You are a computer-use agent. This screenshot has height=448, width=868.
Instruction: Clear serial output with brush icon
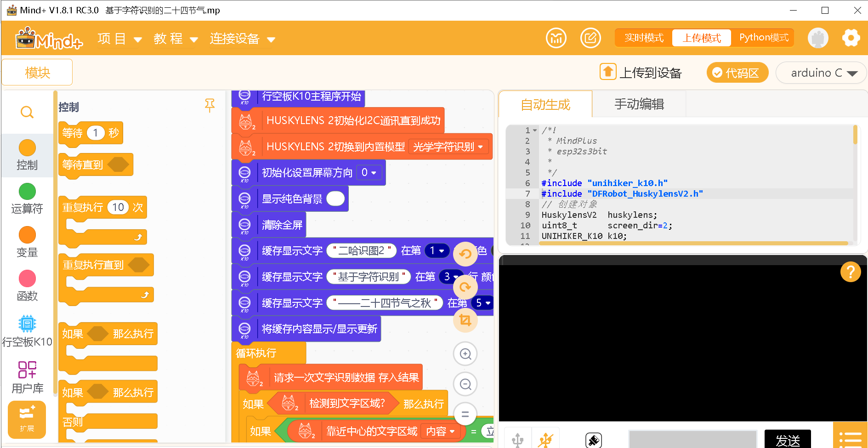(594, 440)
